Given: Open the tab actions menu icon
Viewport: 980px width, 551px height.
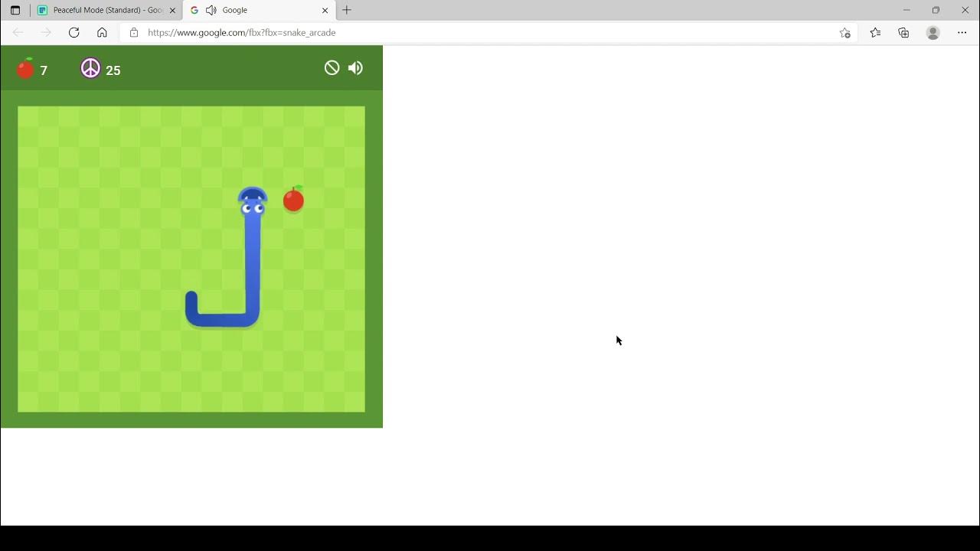Looking at the screenshot, I should (15, 11).
